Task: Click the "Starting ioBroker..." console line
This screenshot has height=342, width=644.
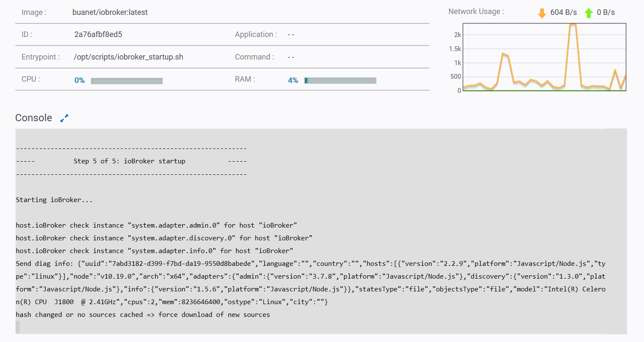Action: (54, 199)
